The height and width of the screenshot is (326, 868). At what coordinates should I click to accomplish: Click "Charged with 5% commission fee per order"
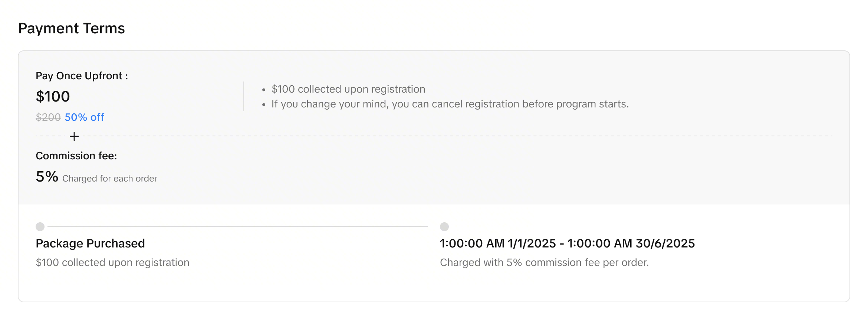click(544, 263)
